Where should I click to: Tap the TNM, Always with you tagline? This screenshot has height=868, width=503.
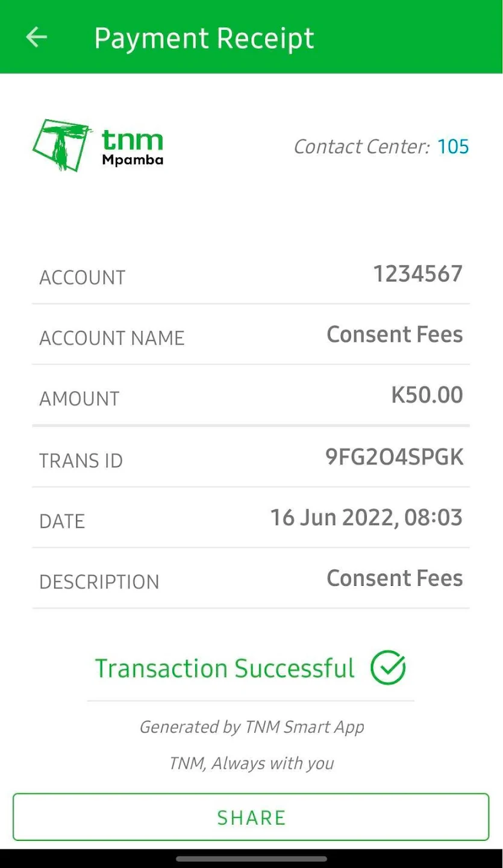[252, 764]
